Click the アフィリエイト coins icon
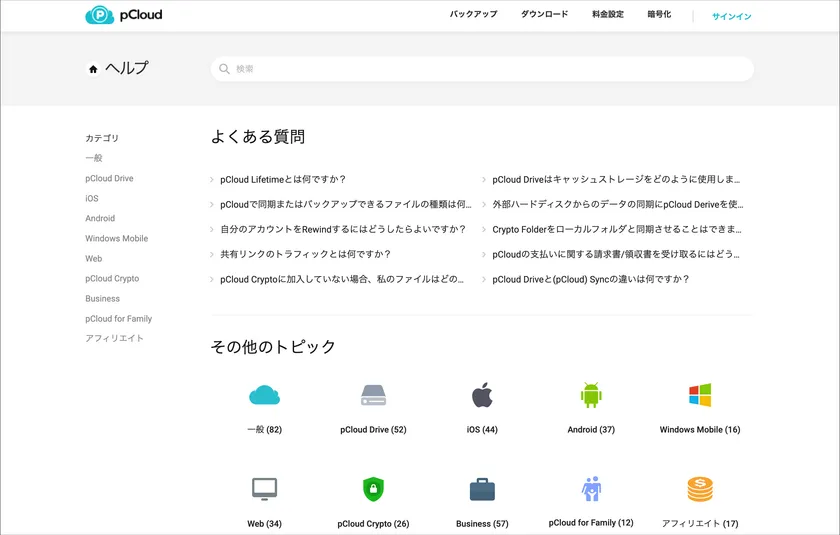 point(699,489)
